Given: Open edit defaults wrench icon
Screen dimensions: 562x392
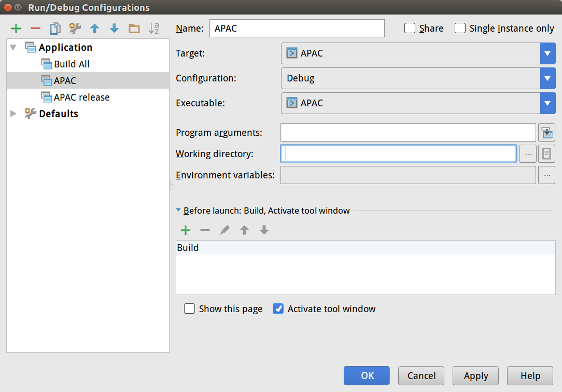Looking at the screenshot, I should tap(75, 29).
